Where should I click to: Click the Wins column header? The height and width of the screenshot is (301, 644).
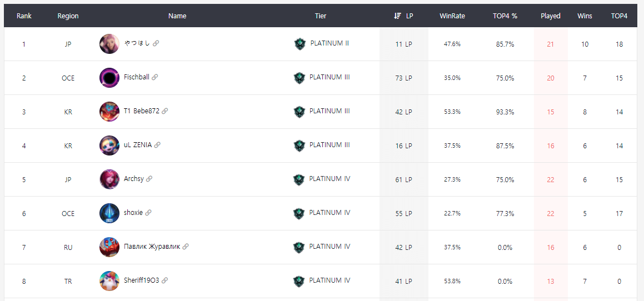[585, 16]
